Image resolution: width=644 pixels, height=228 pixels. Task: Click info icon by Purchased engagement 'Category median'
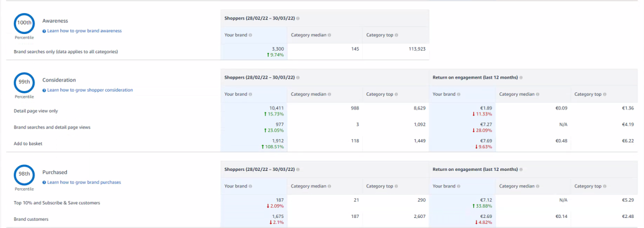(538, 186)
